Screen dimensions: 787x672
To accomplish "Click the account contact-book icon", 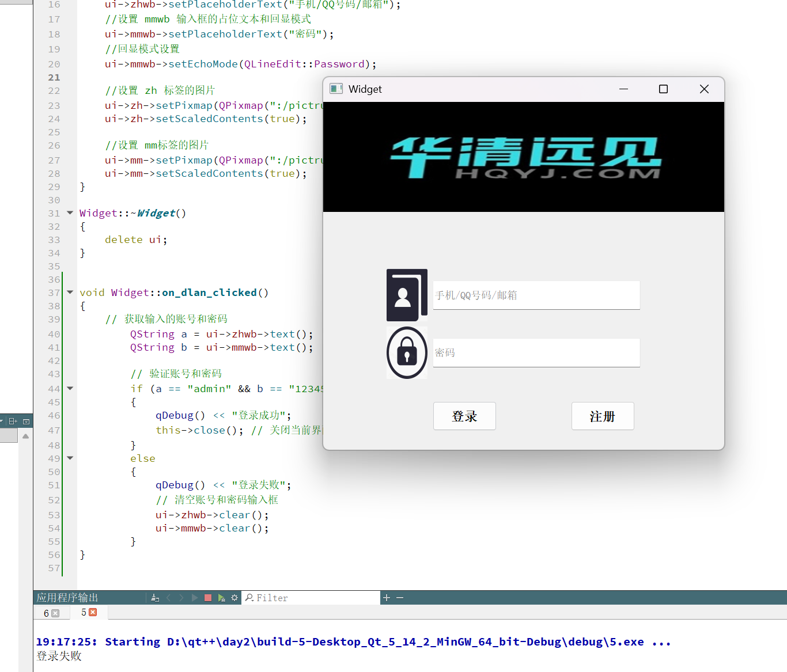I will tap(407, 295).
